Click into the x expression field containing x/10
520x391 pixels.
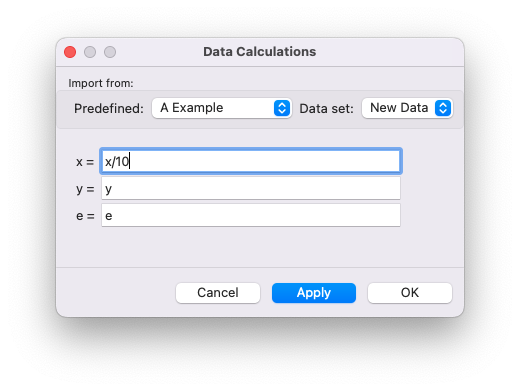(251, 161)
